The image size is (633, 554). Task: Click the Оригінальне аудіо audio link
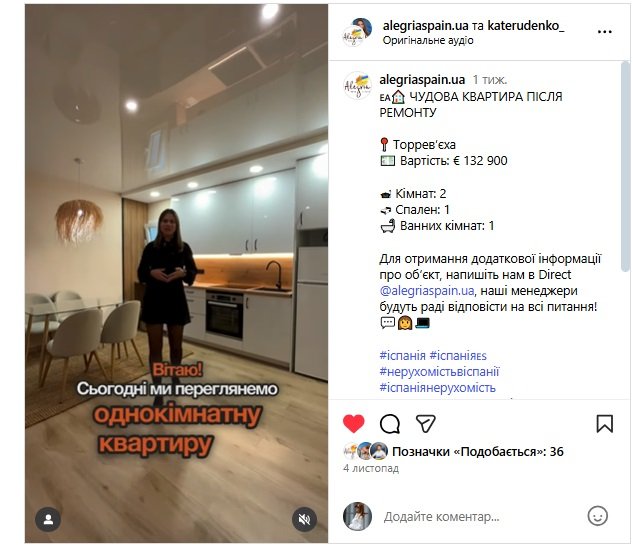coord(428,40)
